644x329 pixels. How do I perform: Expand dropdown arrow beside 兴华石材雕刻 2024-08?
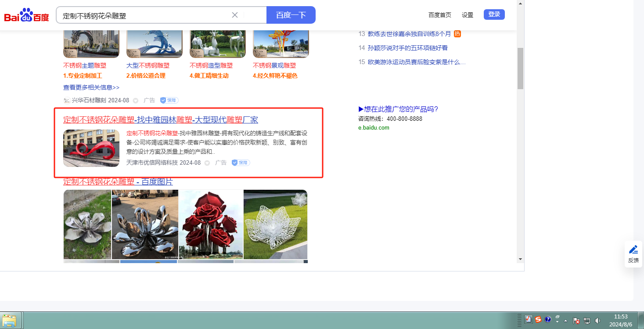click(136, 101)
